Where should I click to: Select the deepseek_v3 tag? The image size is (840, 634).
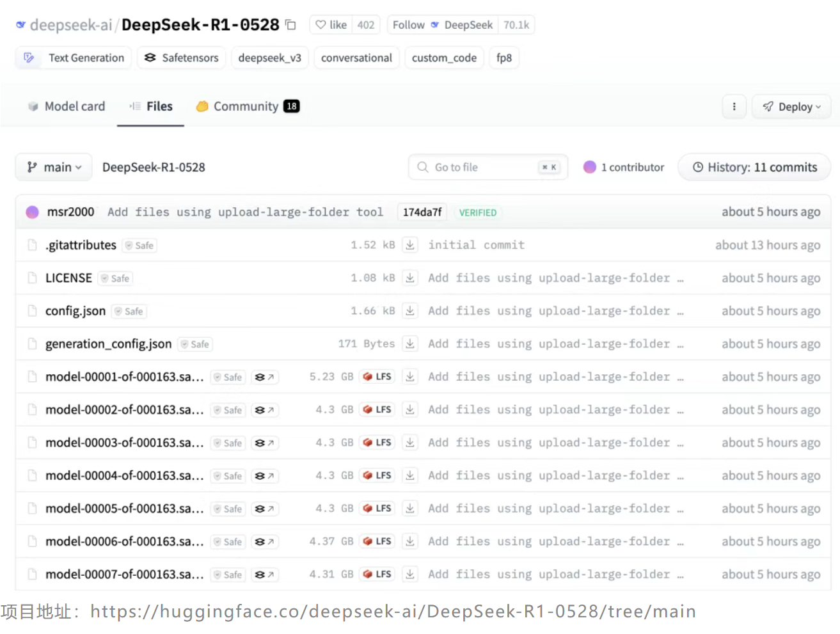coord(270,58)
